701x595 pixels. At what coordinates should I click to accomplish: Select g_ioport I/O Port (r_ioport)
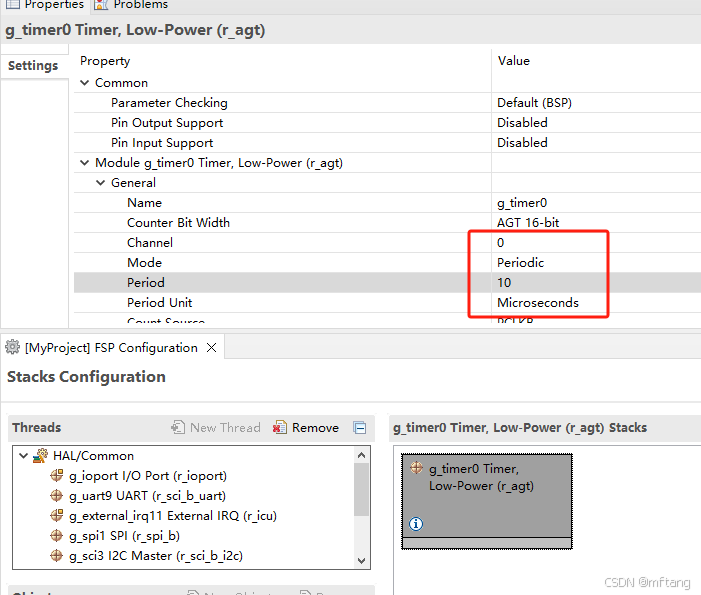click(148, 476)
